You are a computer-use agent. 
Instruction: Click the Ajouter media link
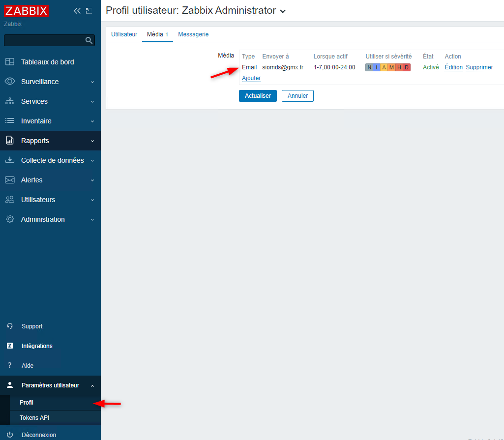[251, 78]
